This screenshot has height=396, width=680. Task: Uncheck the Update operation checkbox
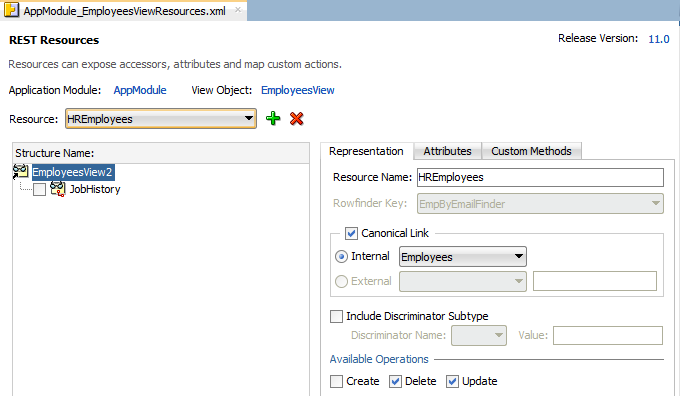[x=452, y=381]
